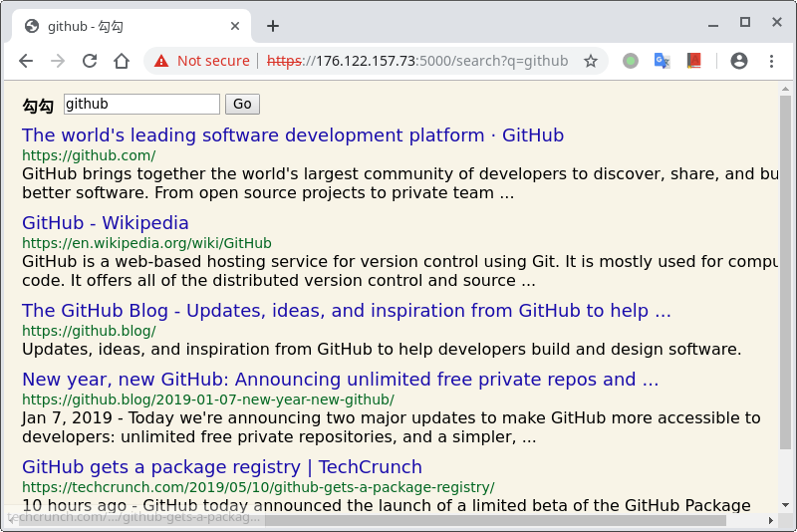Go back to the previous page
Image resolution: width=797 pixels, height=532 pixels.
tap(26, 61)
